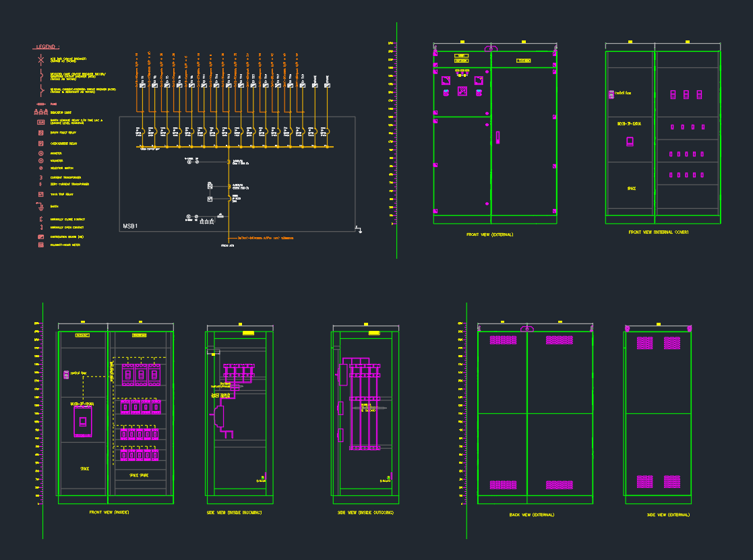
Task: Select the earth symbol in the legend
Action: tap(40, 206)
